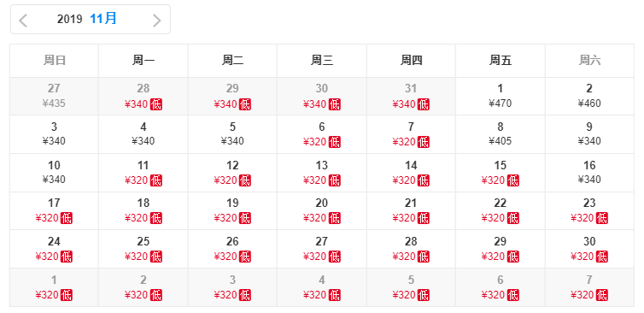This screenshot has width=644, height=313.
Task: Click the low-price badge on November 6
Action: [334, 142]
